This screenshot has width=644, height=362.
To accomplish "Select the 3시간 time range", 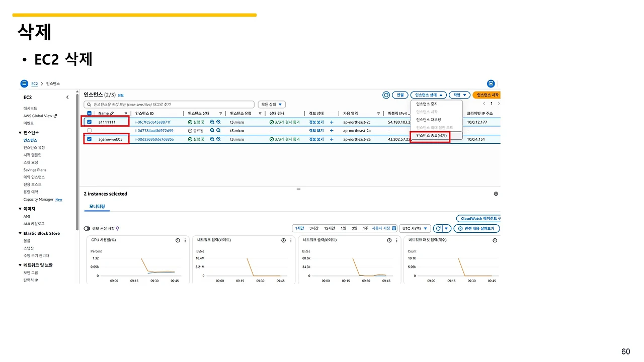I will coord(314,228).
